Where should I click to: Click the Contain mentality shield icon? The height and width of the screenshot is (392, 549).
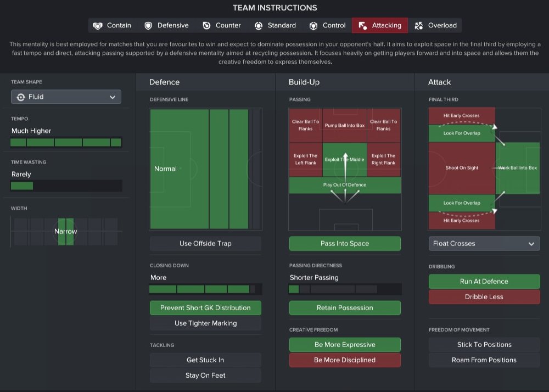[98, 26]
